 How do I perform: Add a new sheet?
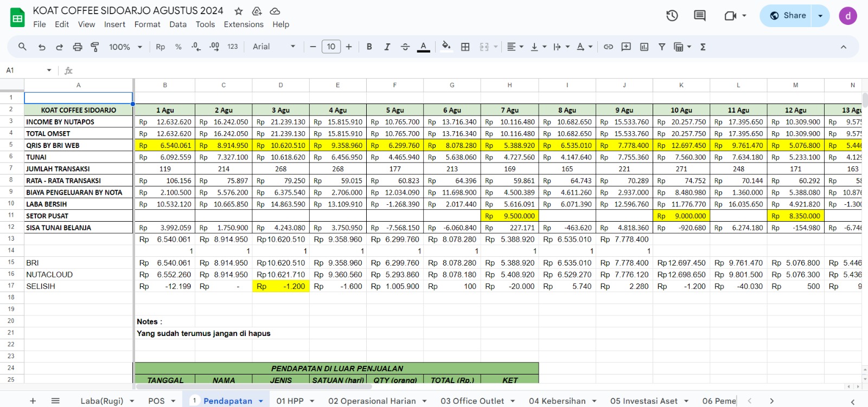[33, 400]
